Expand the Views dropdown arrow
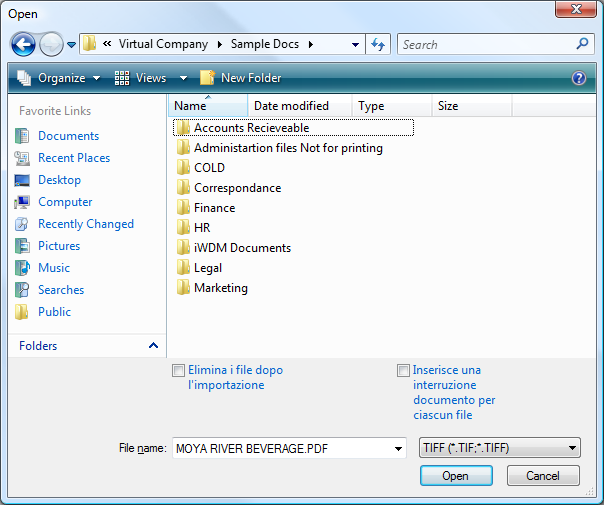604x505 pixels. (x=183, y=79)
